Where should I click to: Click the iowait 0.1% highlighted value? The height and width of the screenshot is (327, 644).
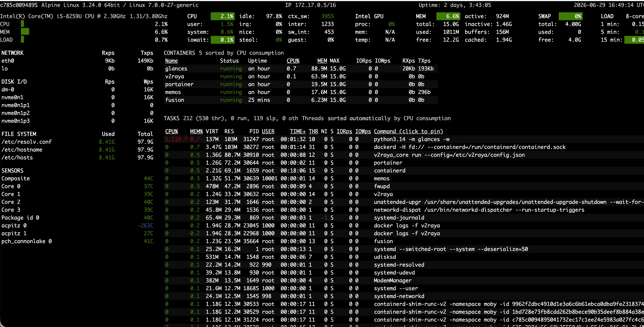pyautogui.click(x=223, y=40)
